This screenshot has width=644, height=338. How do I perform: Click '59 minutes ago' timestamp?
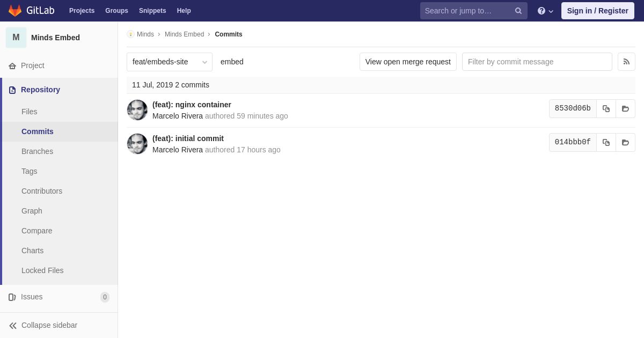click(x=262, y=116)
